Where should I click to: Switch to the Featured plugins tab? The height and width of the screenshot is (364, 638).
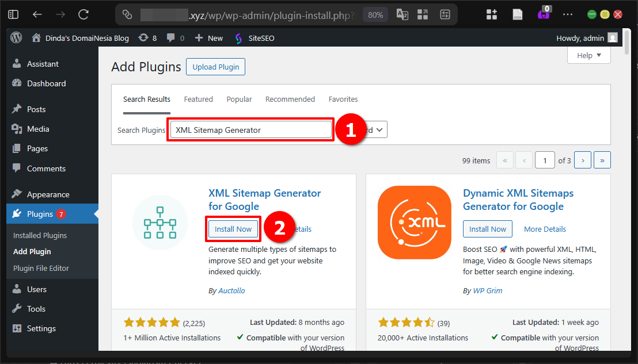click(198, 99)
